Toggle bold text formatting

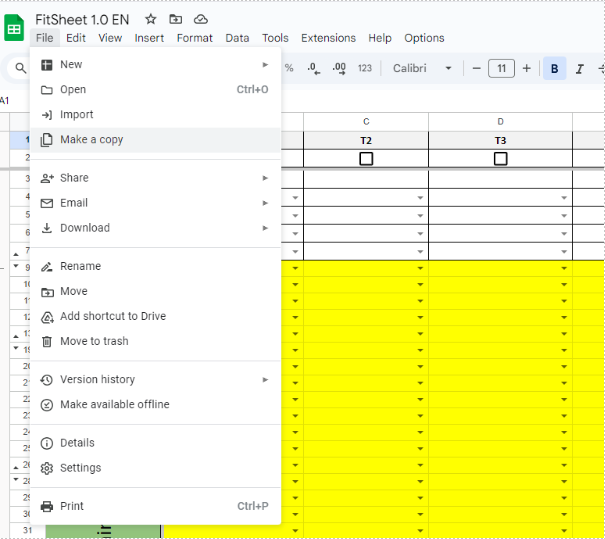554,68
